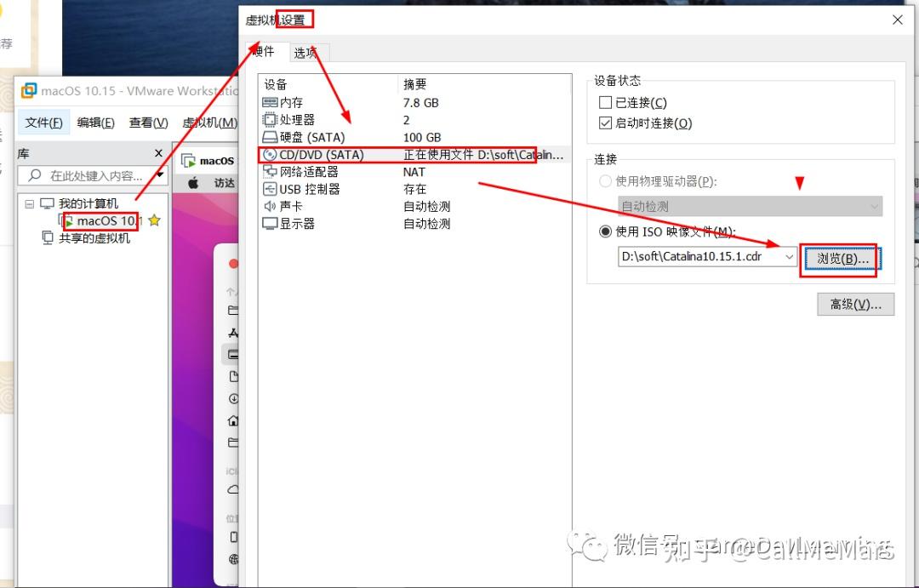Click the search magnifier icon in library
Screen dimensions: 919x588
click(x=35, y=175)
